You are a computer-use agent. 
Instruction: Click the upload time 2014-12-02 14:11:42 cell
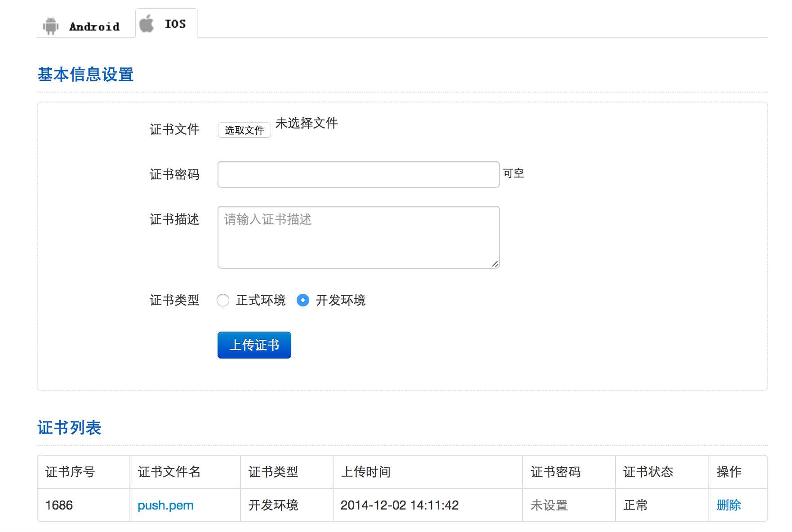(400, 505)
